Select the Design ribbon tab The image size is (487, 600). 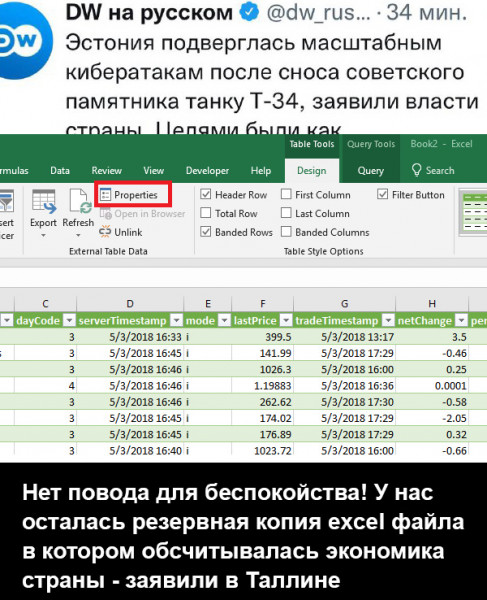[312, 171]
